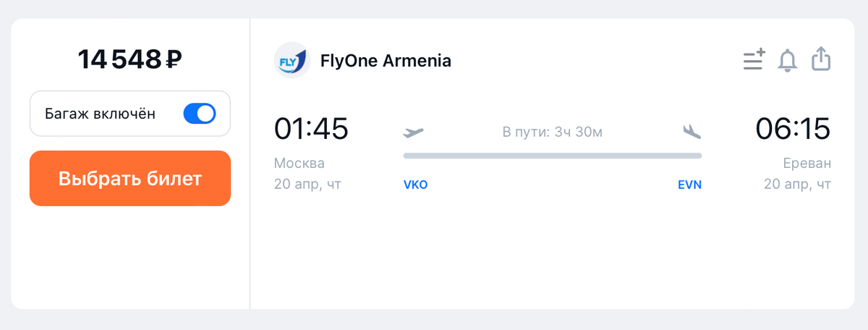Click the departing plane icon
The image size is (868, 330).
click(414, 132)
